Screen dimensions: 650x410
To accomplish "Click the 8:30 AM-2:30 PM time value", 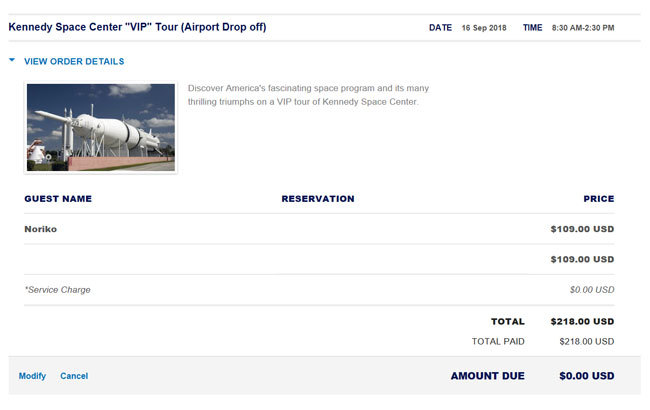I will tap(582, 28).
